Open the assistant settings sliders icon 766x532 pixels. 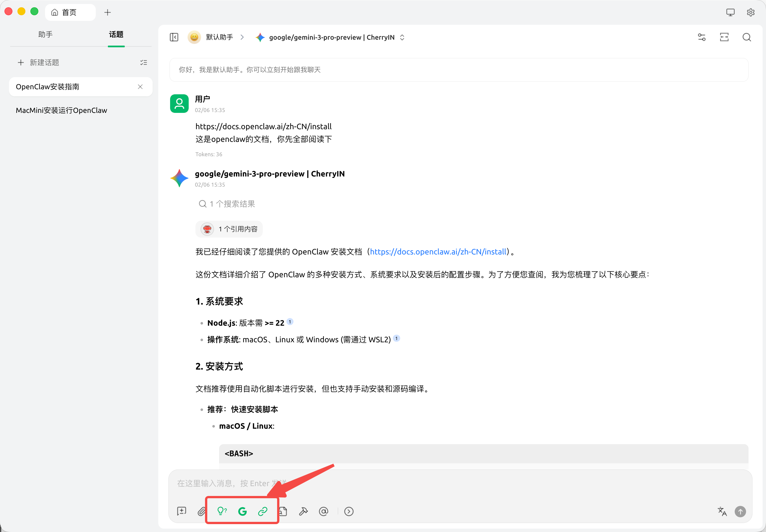(702, 37)
